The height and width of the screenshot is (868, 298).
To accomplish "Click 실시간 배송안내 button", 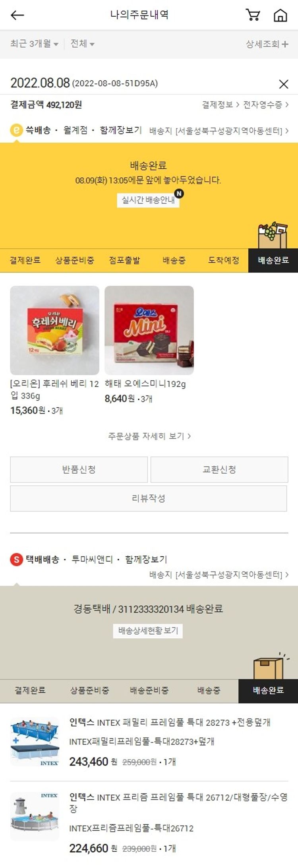I will click(x=148, y=200).
